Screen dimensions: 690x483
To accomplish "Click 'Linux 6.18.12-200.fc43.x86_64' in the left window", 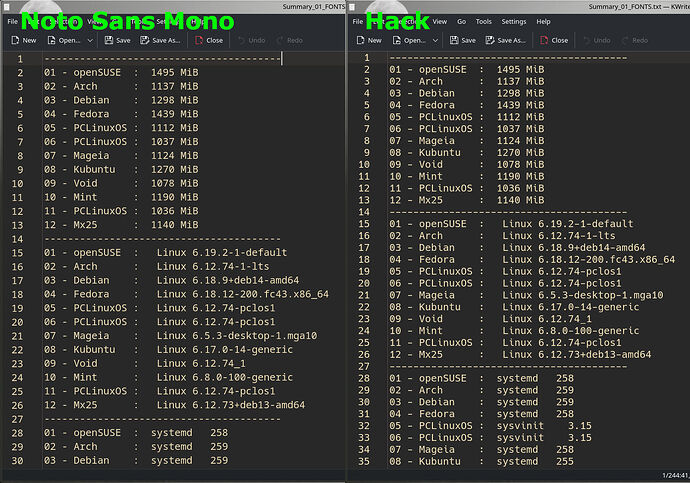I will 243,294.
